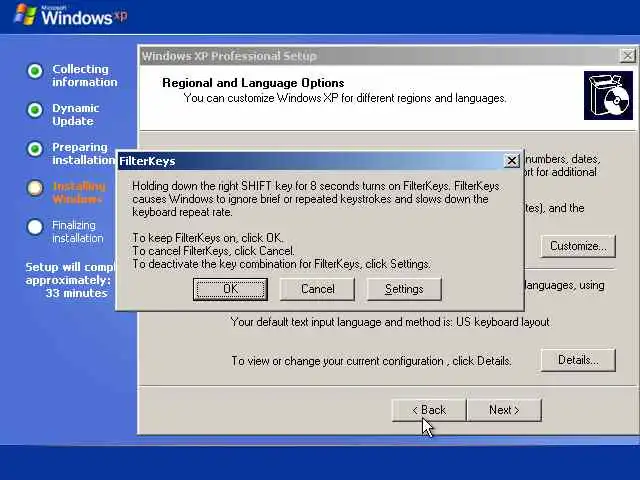Click the Installing Windows step indicator
640x480 pixels.
(x=35, y=188)
